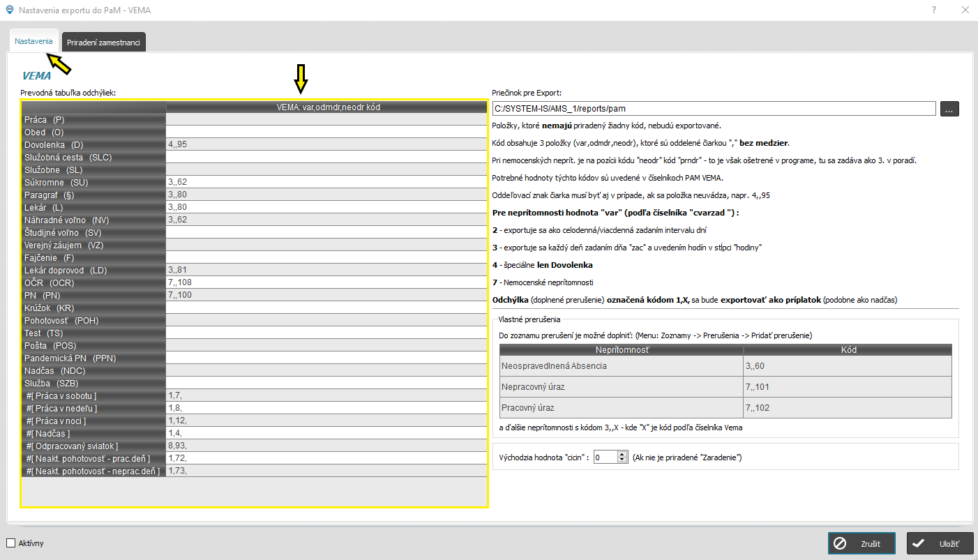Select the Práca v noci code 1,12,
This screenshot has width=978, height=560.
point(326,421)
